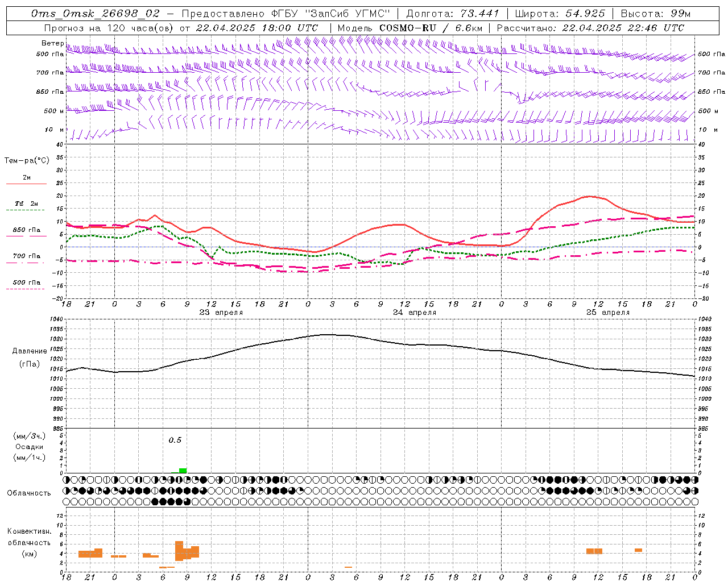728x582 pixels.
Task: Click the 'Прогноз на 120 часа(ов)' forecast text
Action: 109,27
